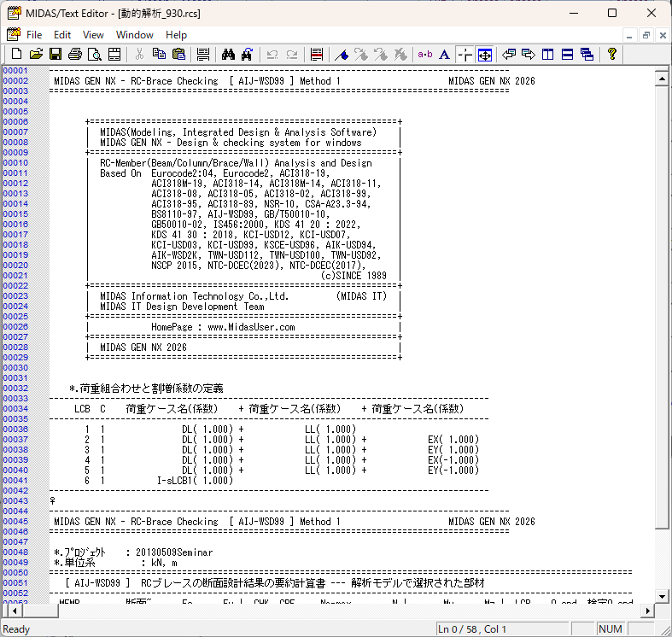Viewport: 672px width, 637px height.
Task: Open Find with the binoculars icon
Action: point(228,55)
